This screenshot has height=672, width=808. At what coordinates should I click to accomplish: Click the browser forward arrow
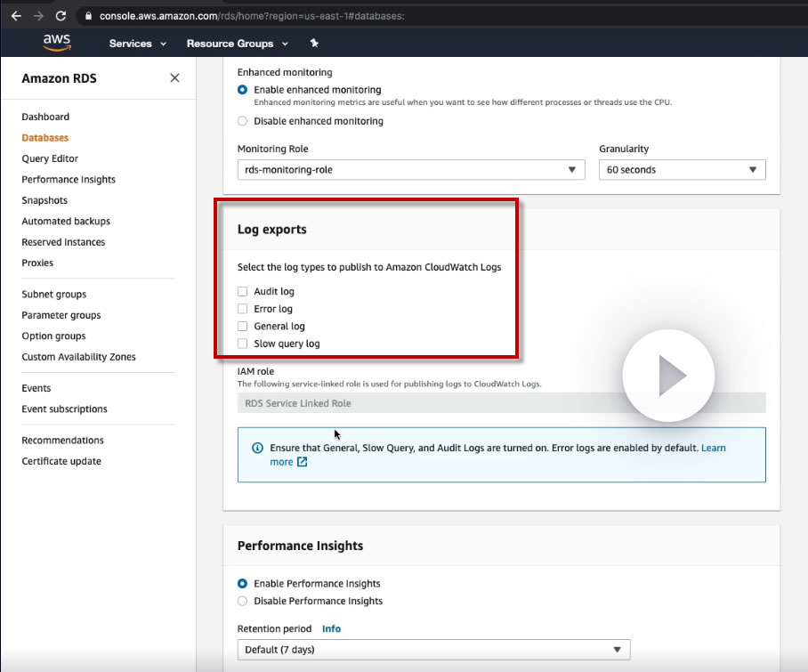(37, 16)
